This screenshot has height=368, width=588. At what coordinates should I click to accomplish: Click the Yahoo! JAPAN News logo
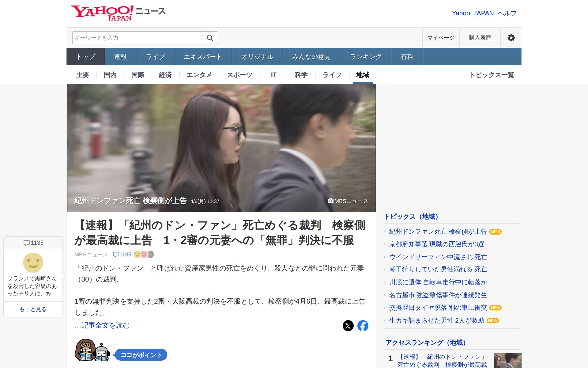point(118,13)
